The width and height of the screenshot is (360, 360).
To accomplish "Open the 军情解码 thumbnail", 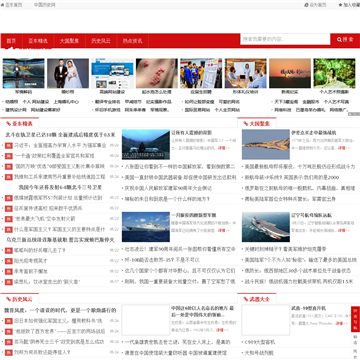I will coord(23,73).
